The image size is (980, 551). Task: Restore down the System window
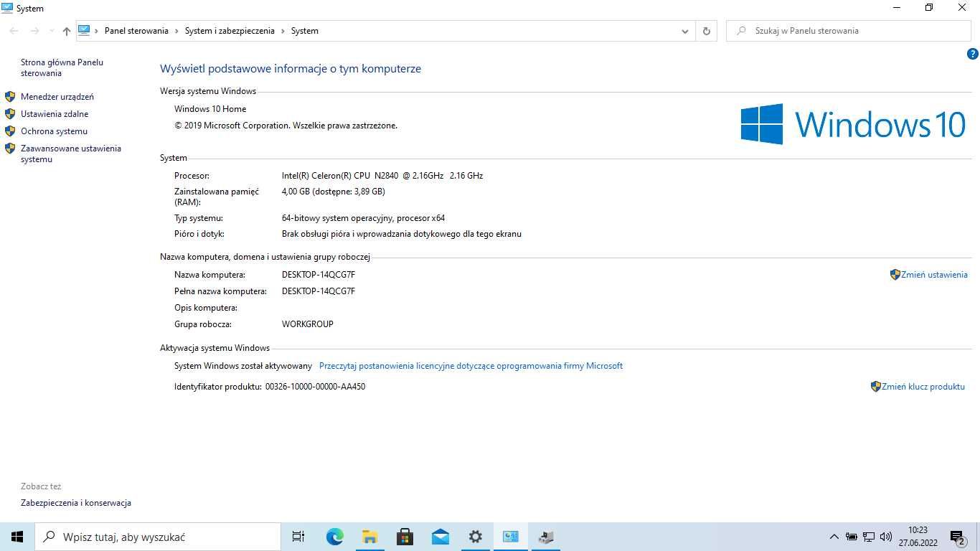click(929, 8)
